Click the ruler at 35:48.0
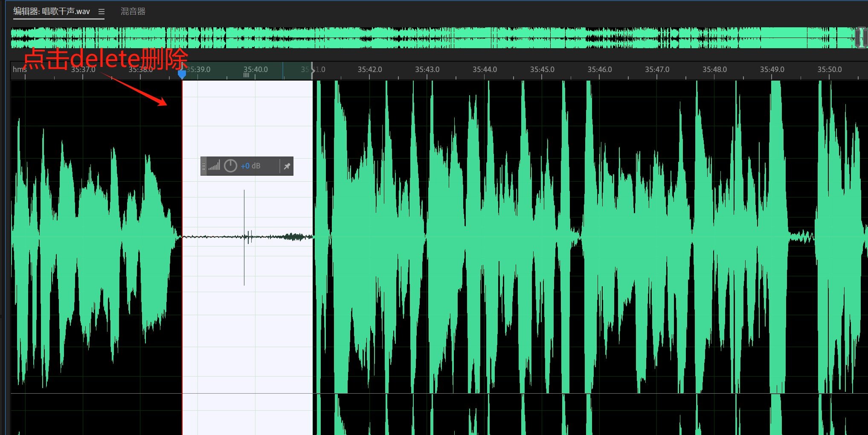Viewport: 868px width, 435px height. click(x=714, y=70)
